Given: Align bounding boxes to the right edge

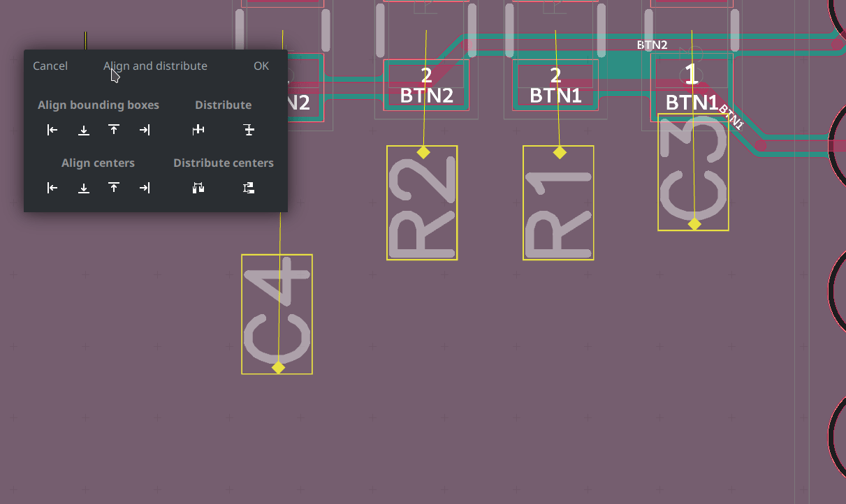Looking at the screenshot, I should point(144,130).
